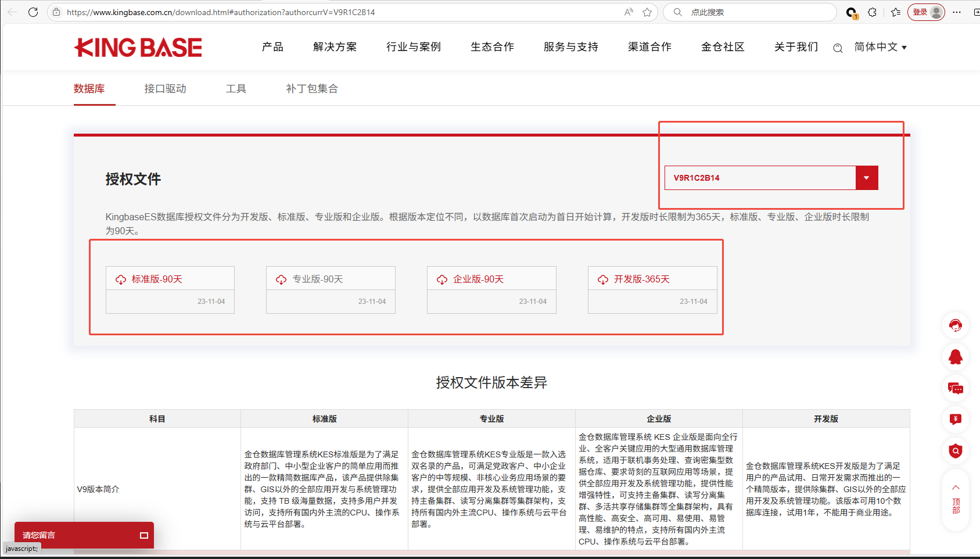Click download cloud icon beside 开发版-365天
This screenshot has width=980, height=559.
click(603, 279)
